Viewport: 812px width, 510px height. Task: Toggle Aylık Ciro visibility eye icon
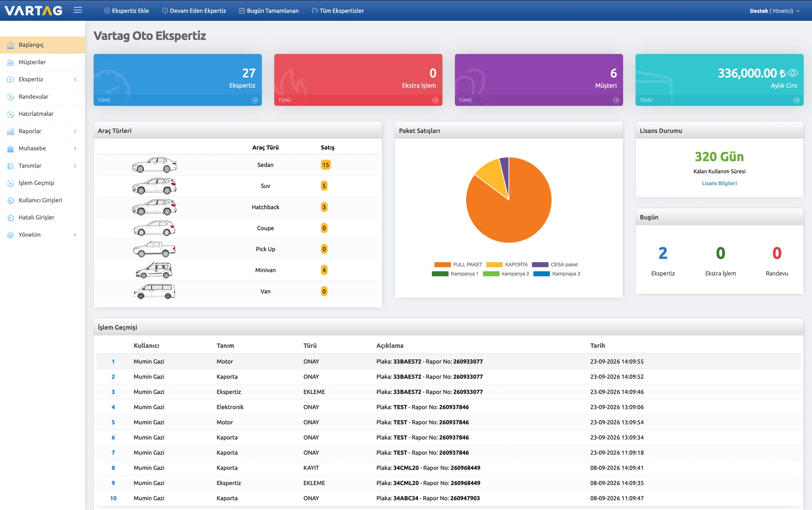(x=793, y=73)
